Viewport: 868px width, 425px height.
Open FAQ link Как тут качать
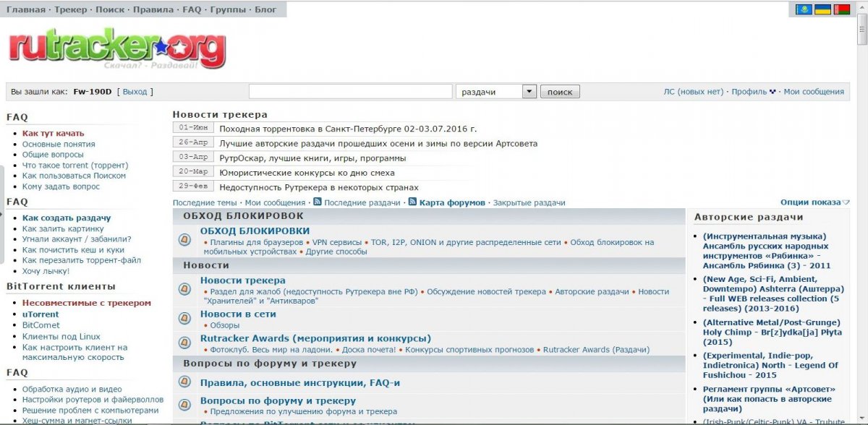click(x=53, y=133)
